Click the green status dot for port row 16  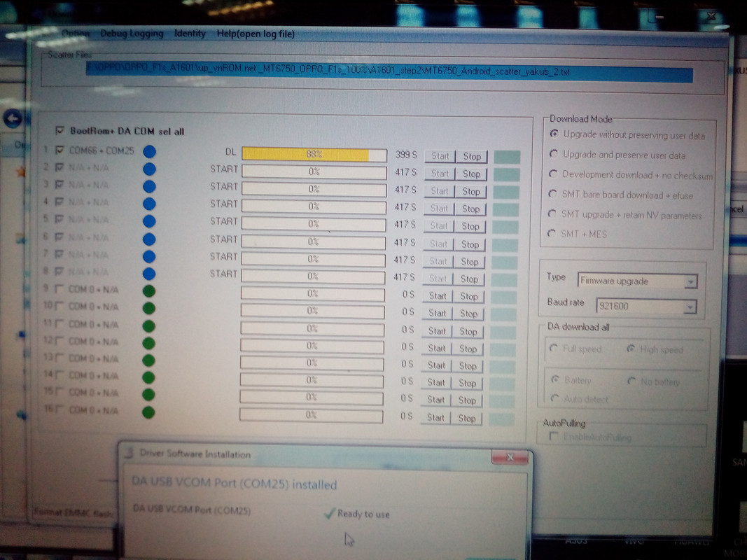148,412
